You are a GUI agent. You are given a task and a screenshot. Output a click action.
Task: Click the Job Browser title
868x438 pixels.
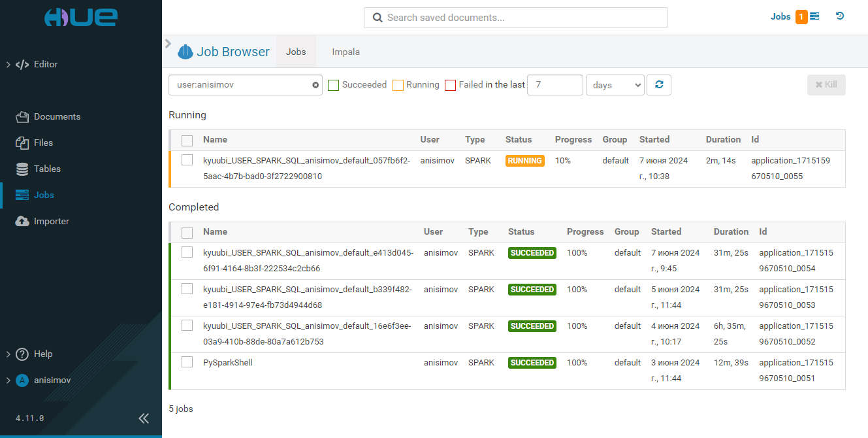233,52
